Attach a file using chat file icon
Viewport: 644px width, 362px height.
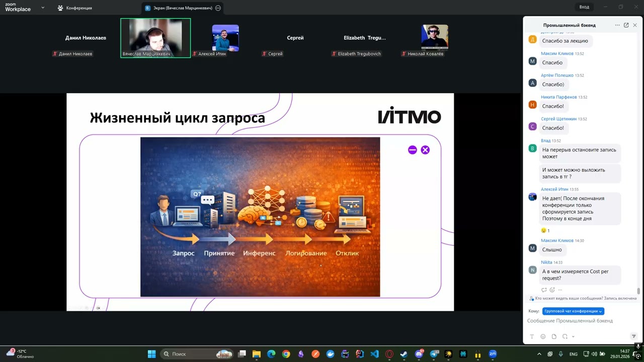click(554, 336)
